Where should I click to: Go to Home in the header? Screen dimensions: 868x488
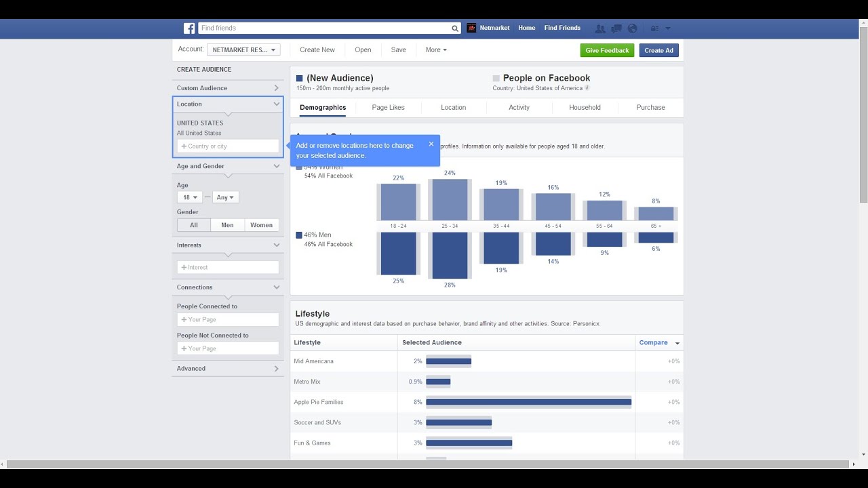pos(527,28)
